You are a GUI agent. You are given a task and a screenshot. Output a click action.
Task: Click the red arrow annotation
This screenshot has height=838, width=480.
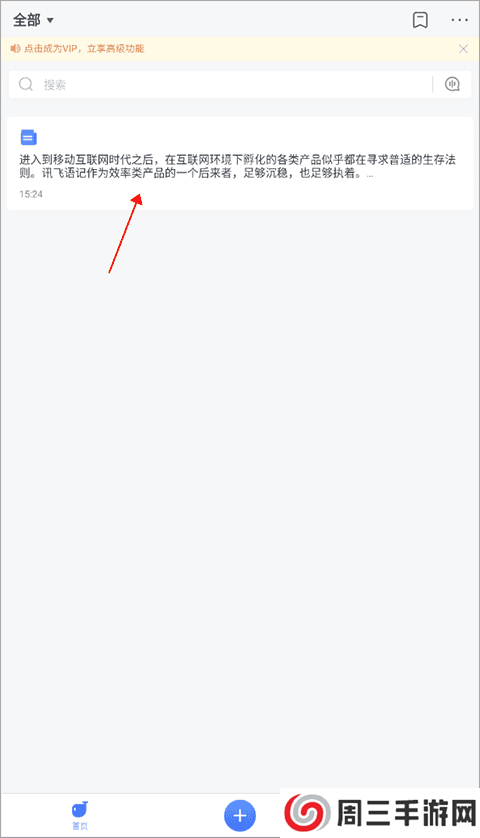click(126, 233)
